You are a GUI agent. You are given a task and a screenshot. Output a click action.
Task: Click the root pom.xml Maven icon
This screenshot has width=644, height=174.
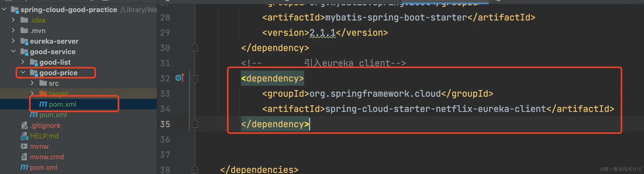(x=24, y=167)
